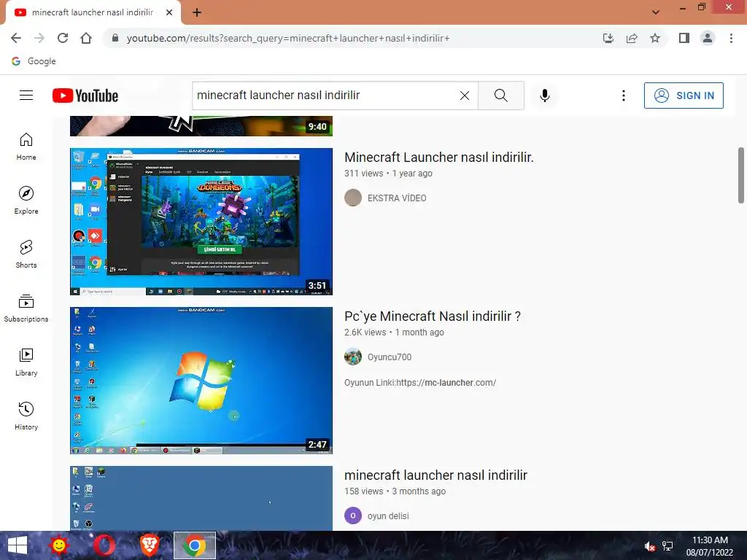Expand the tab search chevron
The width and height of the screenshot is (747, 560).
point(656,12)
